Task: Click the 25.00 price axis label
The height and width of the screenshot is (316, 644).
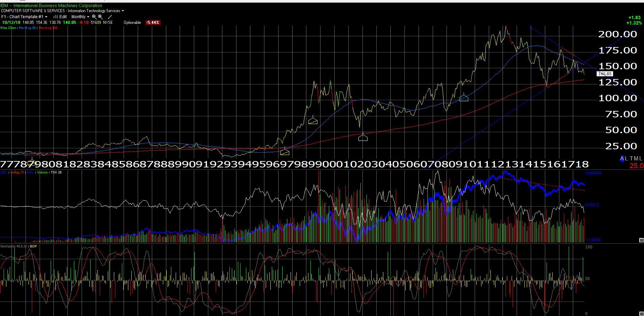Action: 621,146
